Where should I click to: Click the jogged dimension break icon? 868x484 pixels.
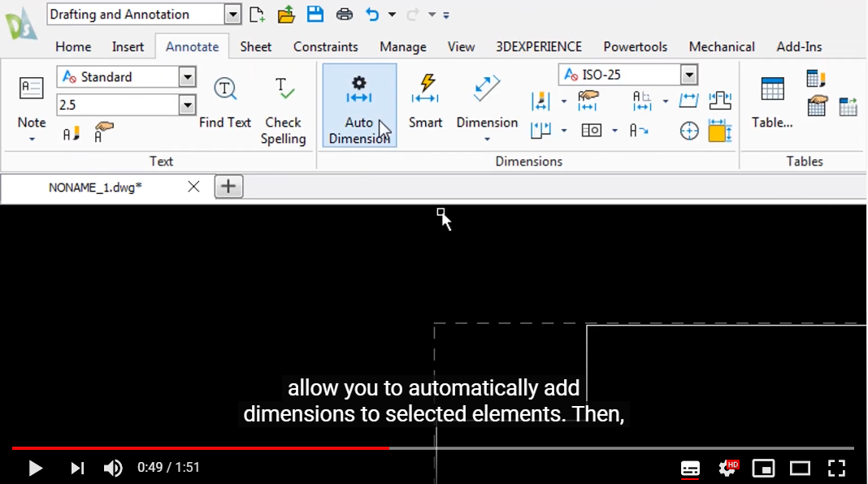click(x=719, y=100)
